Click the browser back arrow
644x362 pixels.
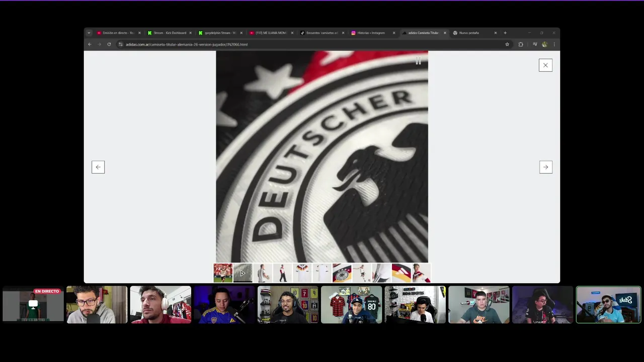(x=90, y=44)
